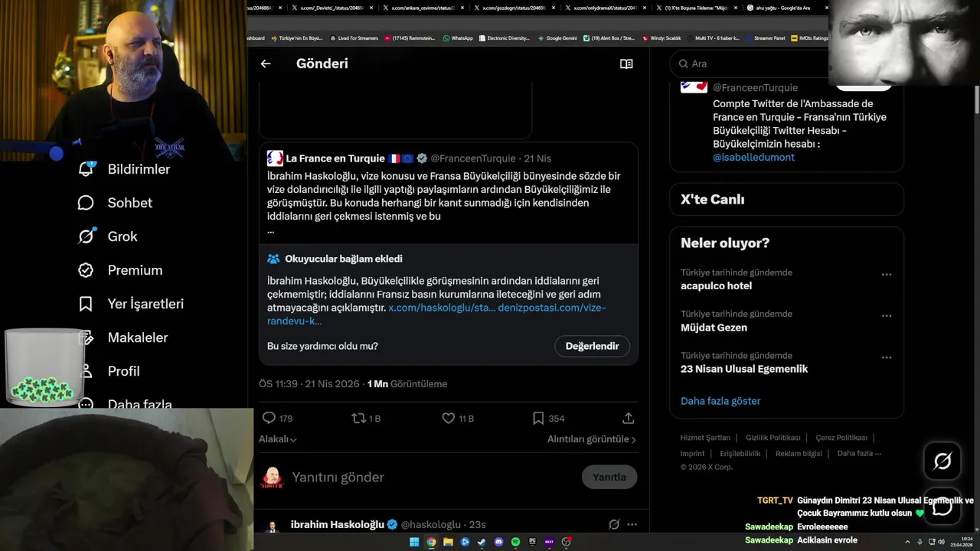Open Hizmet Şartları footer link
The height and width of the screenshot is (551, 980).
tap(705, 438)
